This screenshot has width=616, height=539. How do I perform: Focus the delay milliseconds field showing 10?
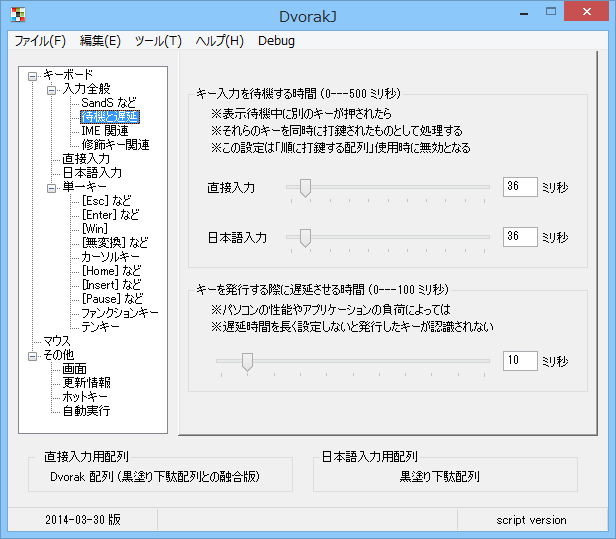(x=520, y=361)
